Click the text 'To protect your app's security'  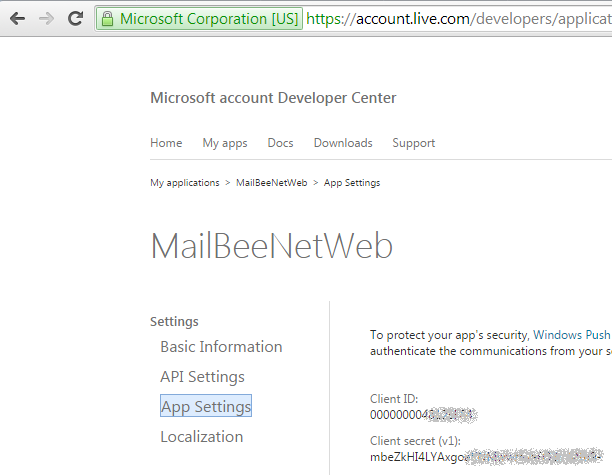coord(450,335)
